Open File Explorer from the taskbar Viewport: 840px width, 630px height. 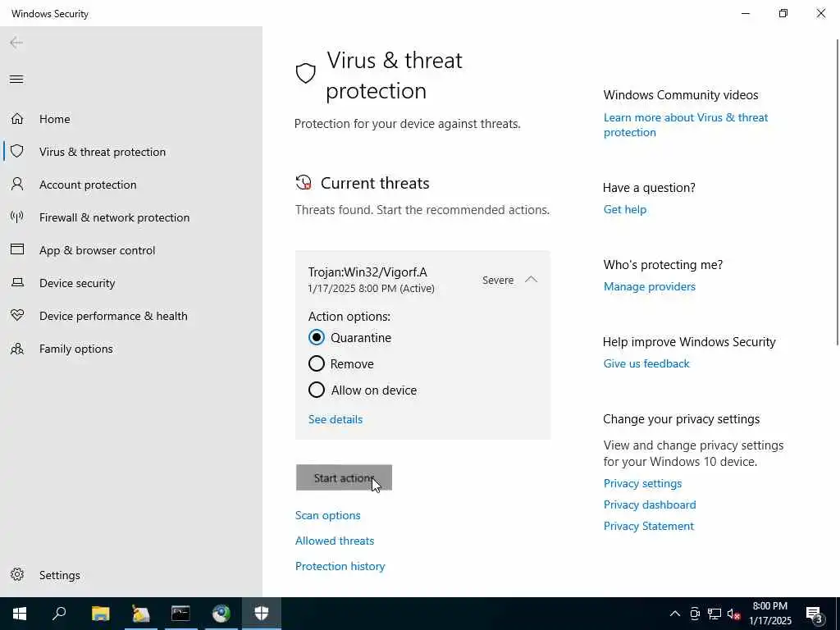[x=100, y=614]
